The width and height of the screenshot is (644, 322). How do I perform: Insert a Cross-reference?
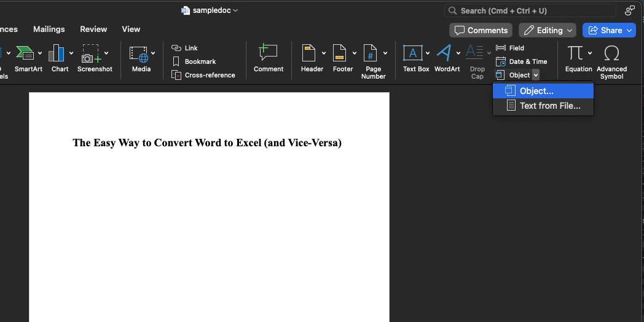click(203, 75)
